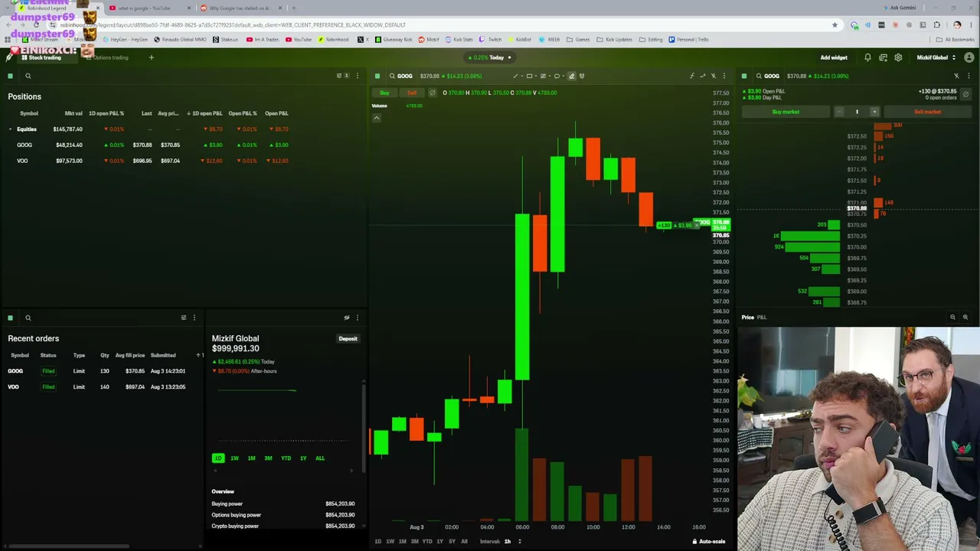The image size is (980, 551).
Task: Increase order quantity with plus stepper
Action: (874, 112)
